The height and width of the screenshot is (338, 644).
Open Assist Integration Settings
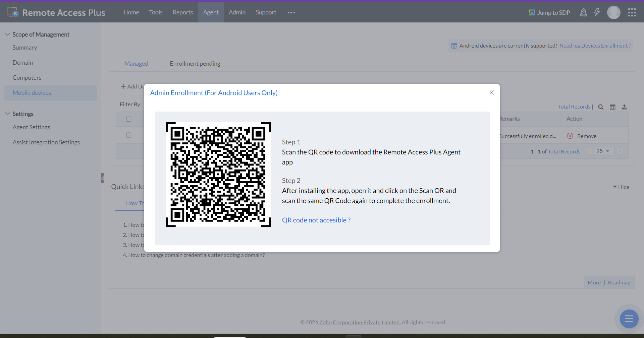pos(46,142)
